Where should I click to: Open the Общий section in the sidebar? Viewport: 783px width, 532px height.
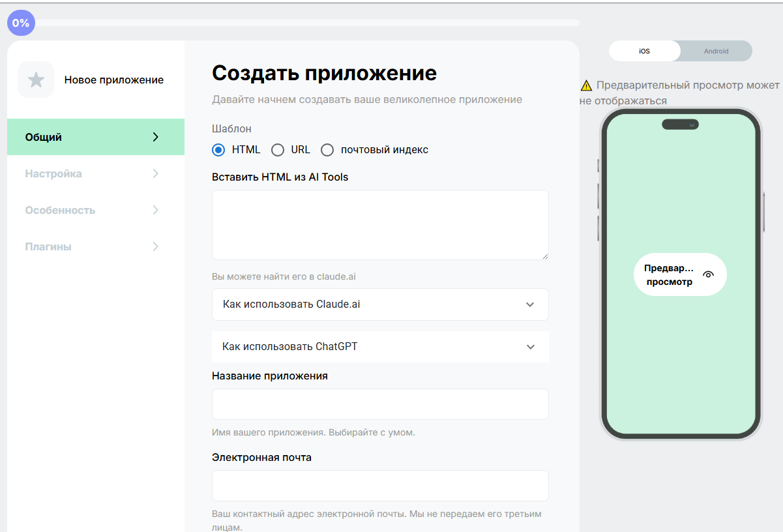[78, 137]
